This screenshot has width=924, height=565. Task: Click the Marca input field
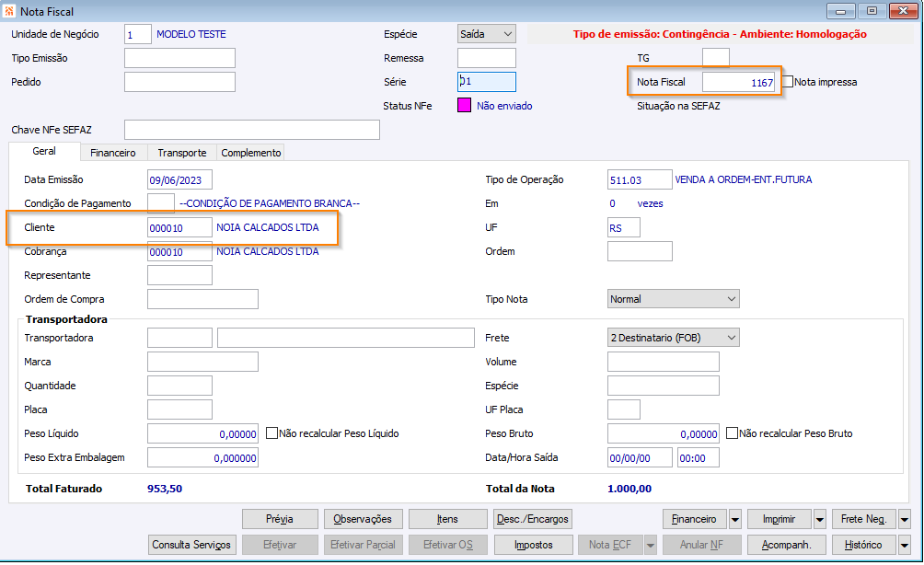tap(202, 362)
